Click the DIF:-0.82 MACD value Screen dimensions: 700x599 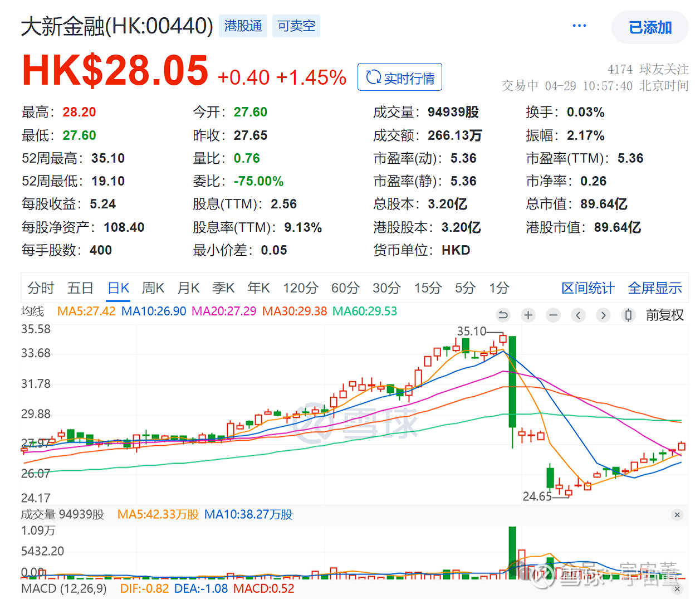click(x=144, y=588)
